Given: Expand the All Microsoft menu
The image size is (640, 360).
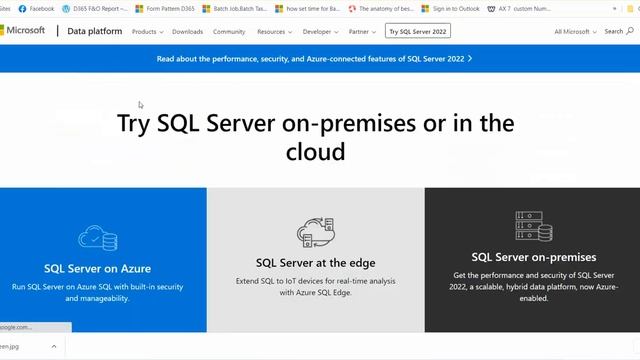Looking at the screenshot, I should [575, 31].
